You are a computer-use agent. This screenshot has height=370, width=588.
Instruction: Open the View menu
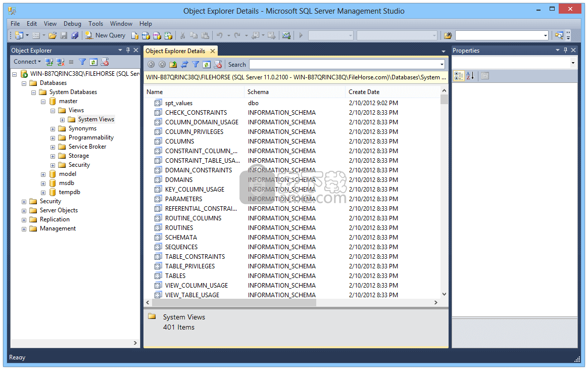pos(50,24)
